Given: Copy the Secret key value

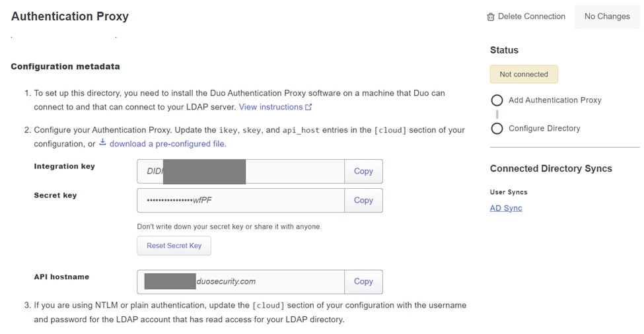Looking at the screenshot, I should coord(363,200).
